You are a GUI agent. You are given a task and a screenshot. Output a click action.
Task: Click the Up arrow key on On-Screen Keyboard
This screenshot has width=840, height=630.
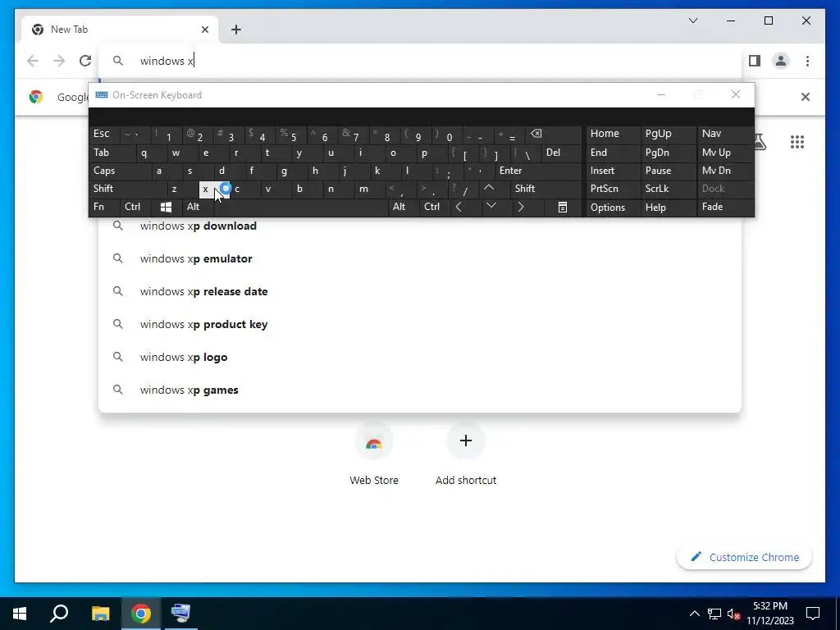(x=489, y=188)
